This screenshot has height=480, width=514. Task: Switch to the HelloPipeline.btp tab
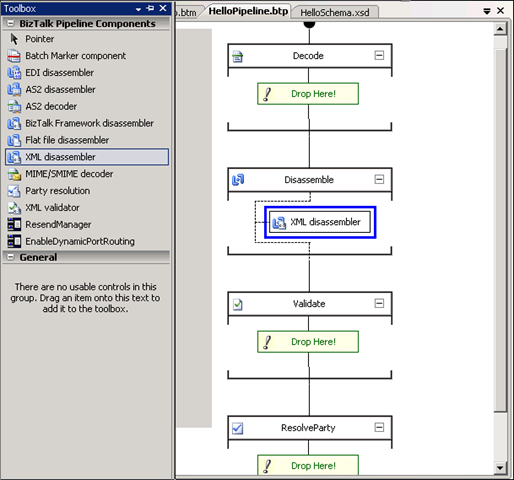248,11
